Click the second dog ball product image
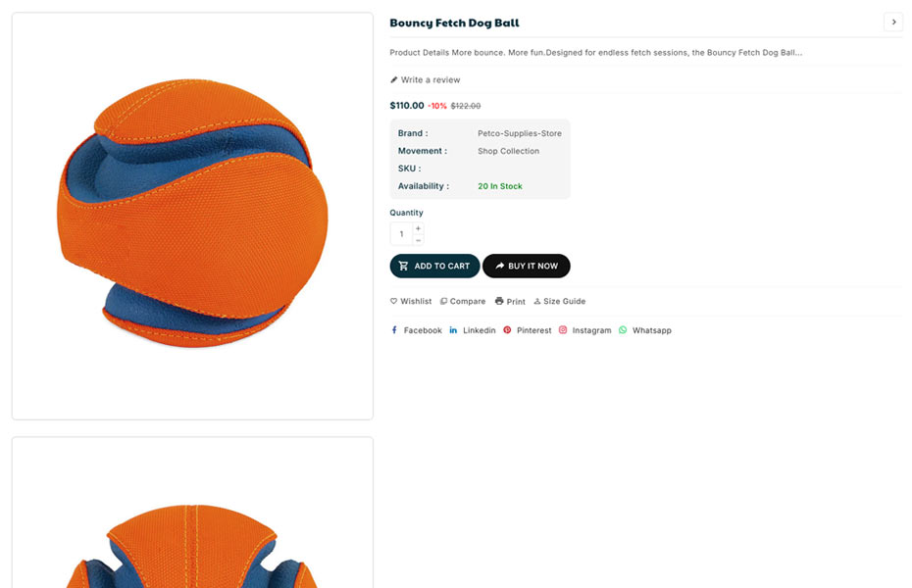The height and width of the screenshot is (588, 912). [x=192, y=529]
